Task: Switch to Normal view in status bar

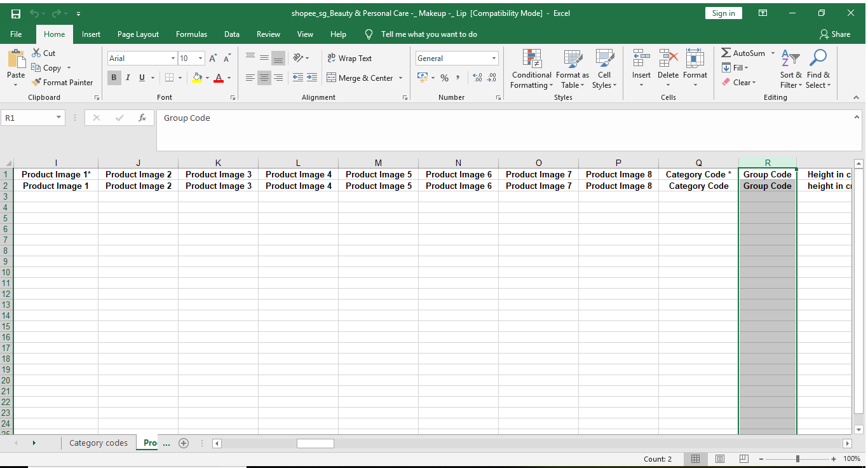Action: [695, 458]
